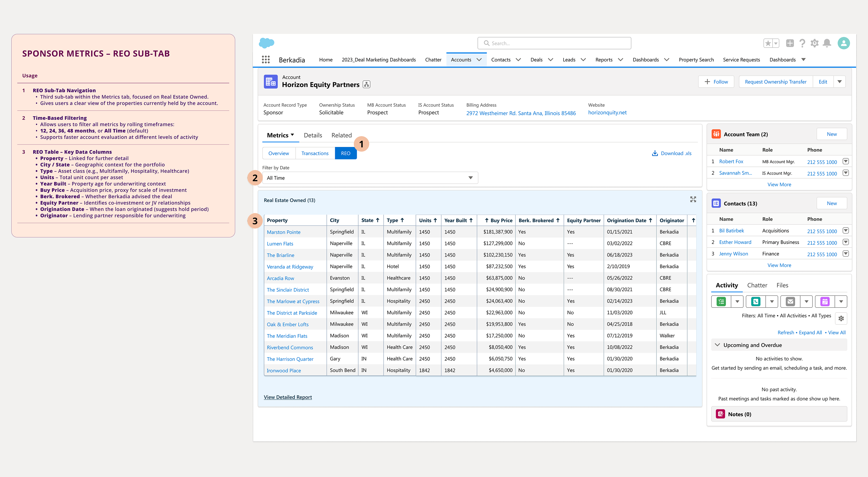Open Filter by Date All Time dropdown
868x477 pixels.
coord(370,178)
